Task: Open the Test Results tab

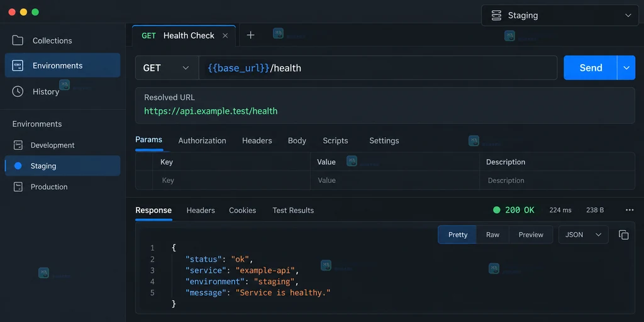Action: pos(293,210)
